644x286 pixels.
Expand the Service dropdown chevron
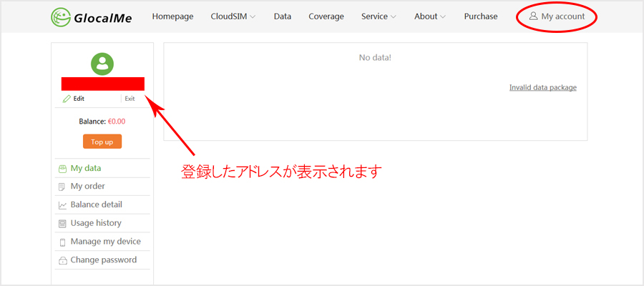pyautogui.click(x=393, y=17)
